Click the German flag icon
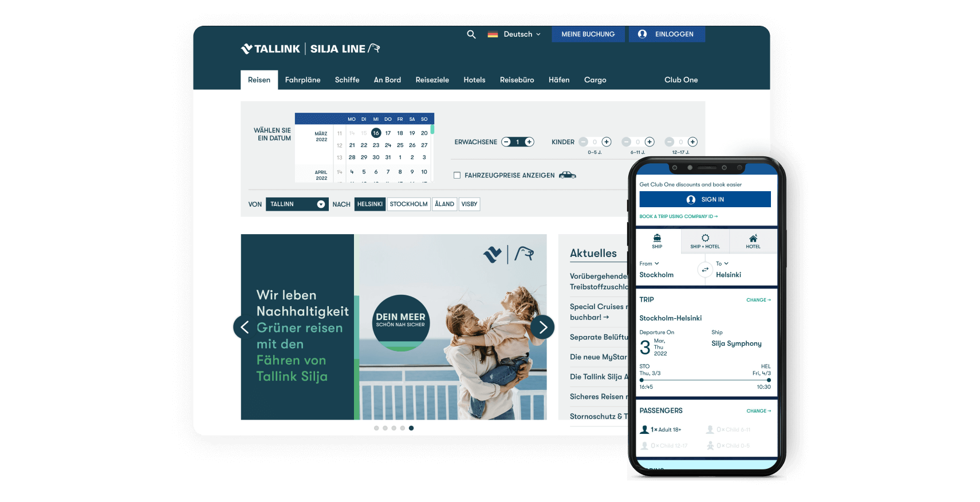Image resolution: width=980 pixels, height=502 pixels. click(x=493, y=34)
